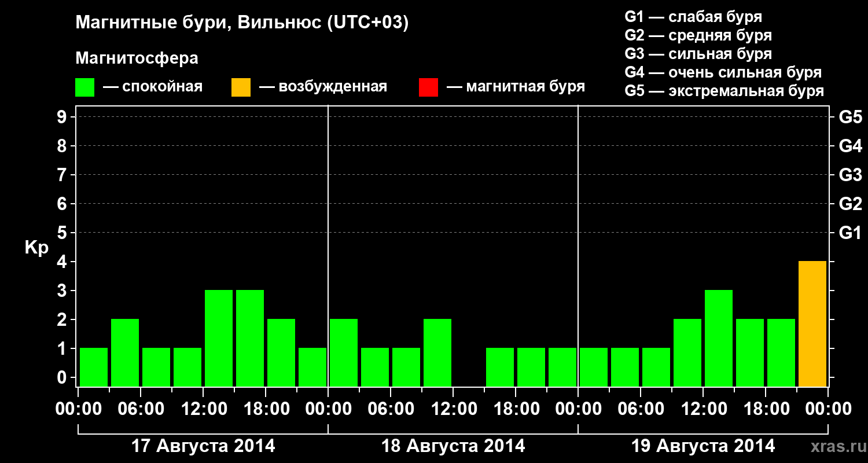
Task: Click the '06:00' time label under 18 August
Action: pos(390,409)
